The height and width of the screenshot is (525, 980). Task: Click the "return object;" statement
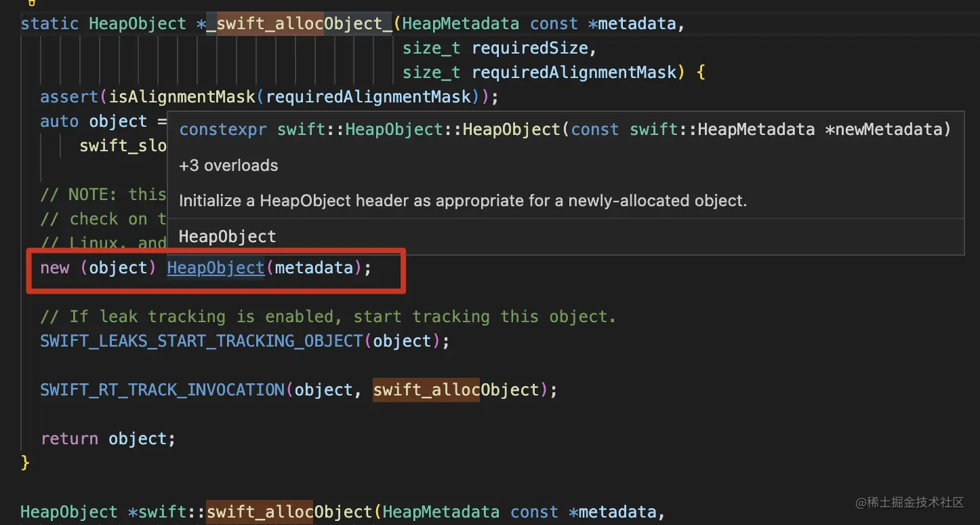108,439
